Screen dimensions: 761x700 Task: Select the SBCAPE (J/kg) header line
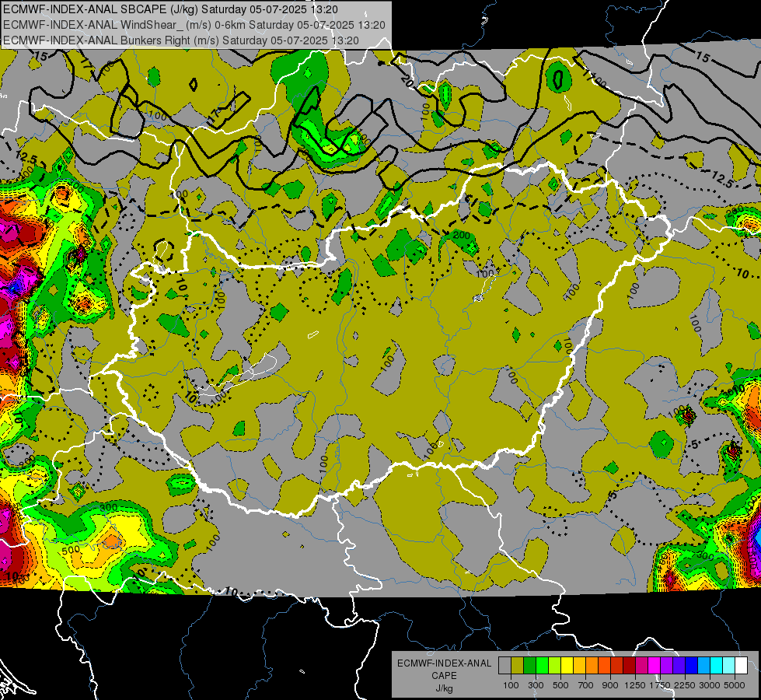[171, 9]
